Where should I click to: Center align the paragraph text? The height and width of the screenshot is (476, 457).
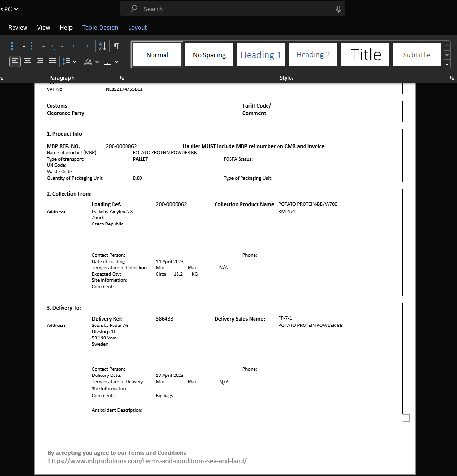point(27,62)
